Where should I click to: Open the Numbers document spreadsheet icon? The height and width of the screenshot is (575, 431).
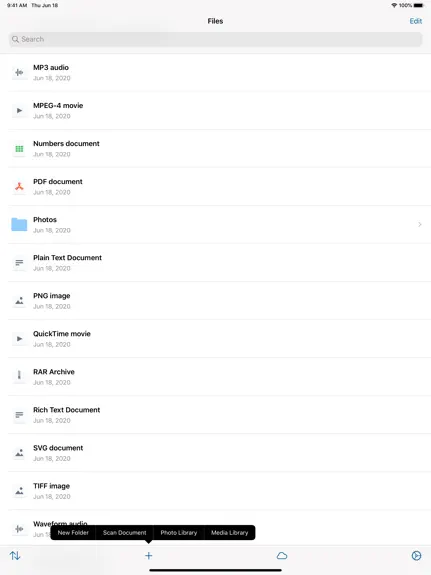pyautogui.click(x=19, y=149)
